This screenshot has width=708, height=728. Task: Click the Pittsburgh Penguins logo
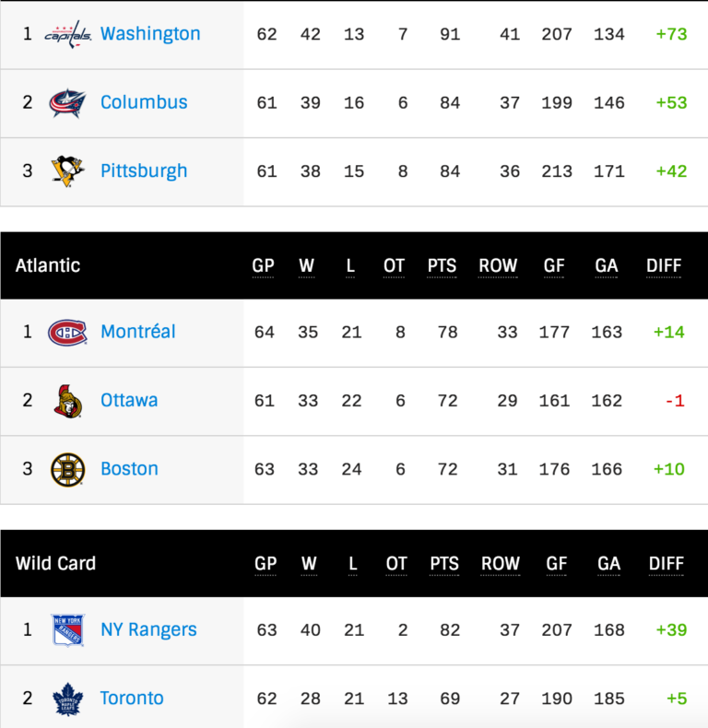(x=67, y=170)
